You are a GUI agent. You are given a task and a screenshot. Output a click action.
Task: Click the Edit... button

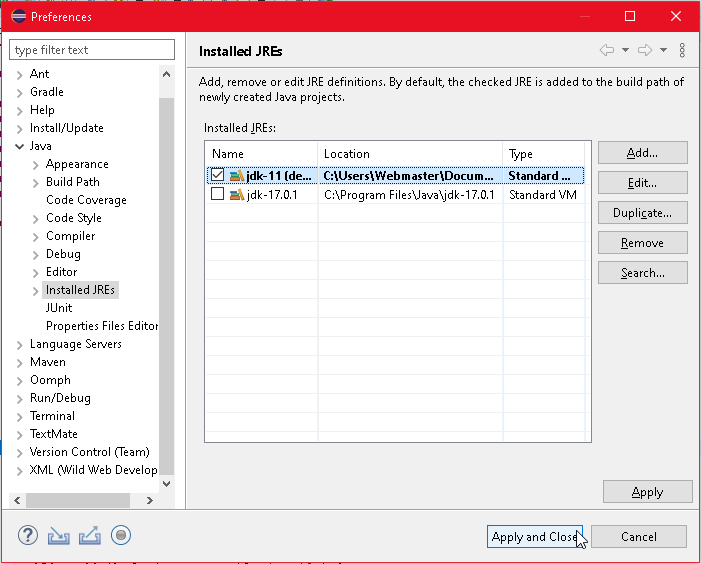click(642, 183)
